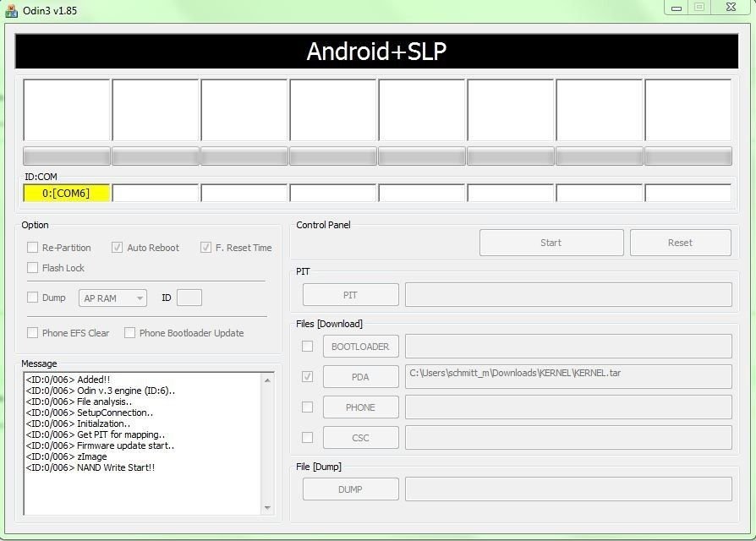Viewport: 756px width, 541px height.
Task: Enable Phone EFS Clear checkbox
Action: (32, 333)
